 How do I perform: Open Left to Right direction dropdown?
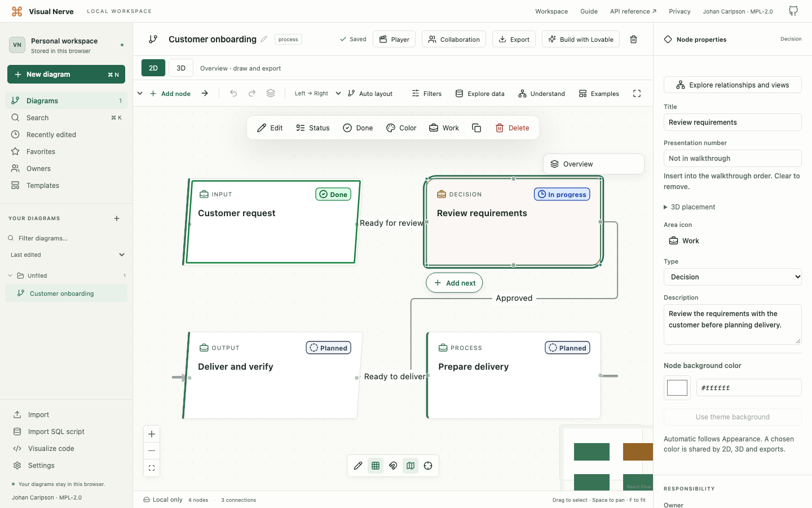[317, 94]
